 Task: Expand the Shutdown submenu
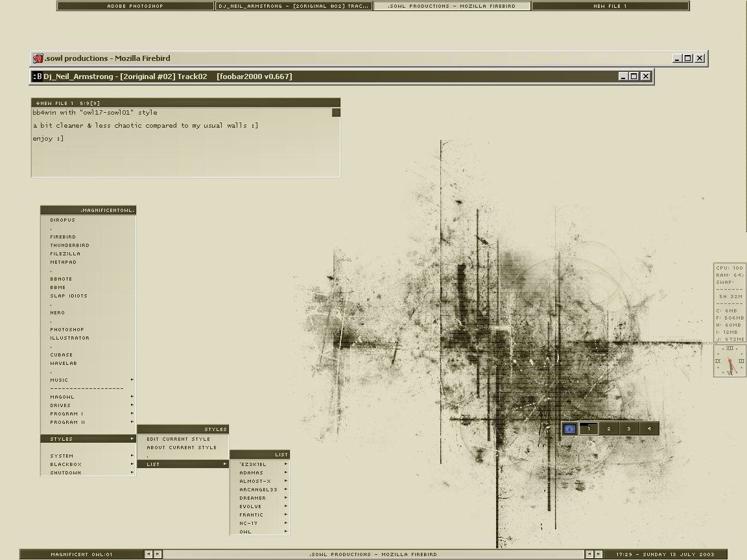pos(88,473)
